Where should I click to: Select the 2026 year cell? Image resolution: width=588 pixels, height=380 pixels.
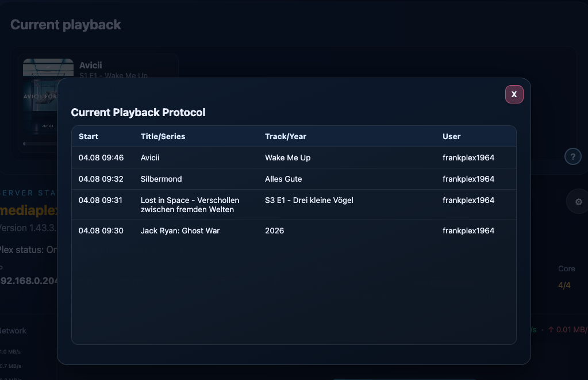pos(275,231)
